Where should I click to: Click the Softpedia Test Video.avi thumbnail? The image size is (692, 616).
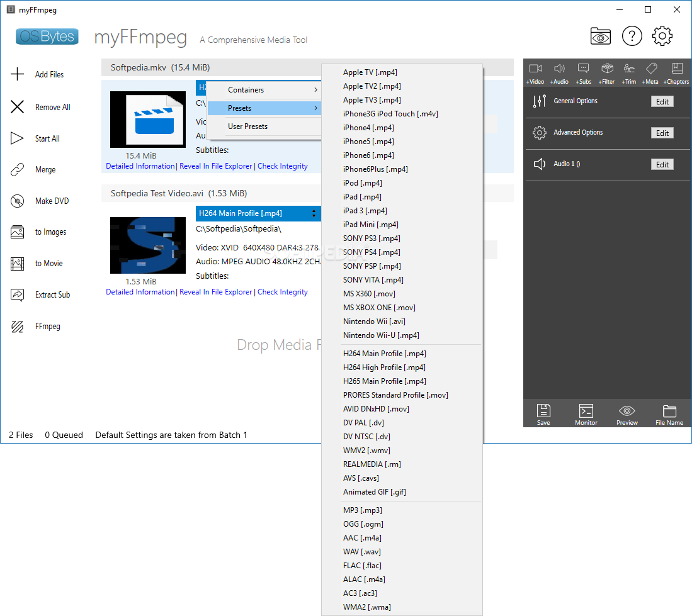[148, 245]
